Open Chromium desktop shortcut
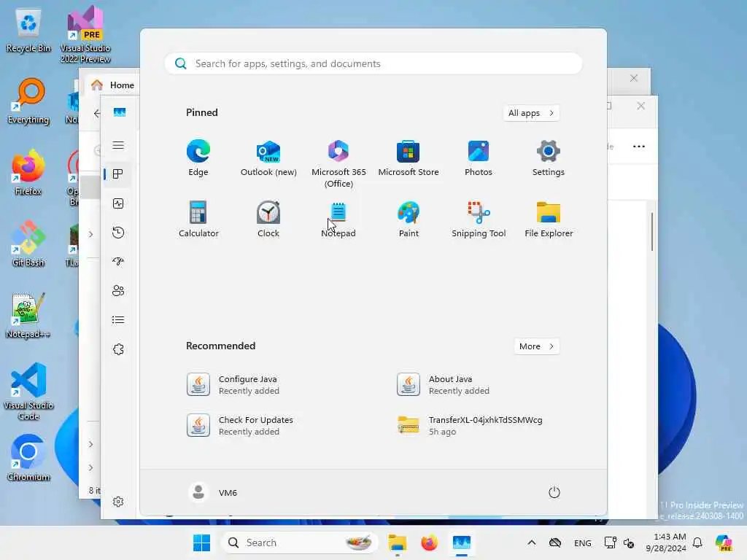Viewport: 747px width, 560px height. pyautogui.click(x=28, y=458)
